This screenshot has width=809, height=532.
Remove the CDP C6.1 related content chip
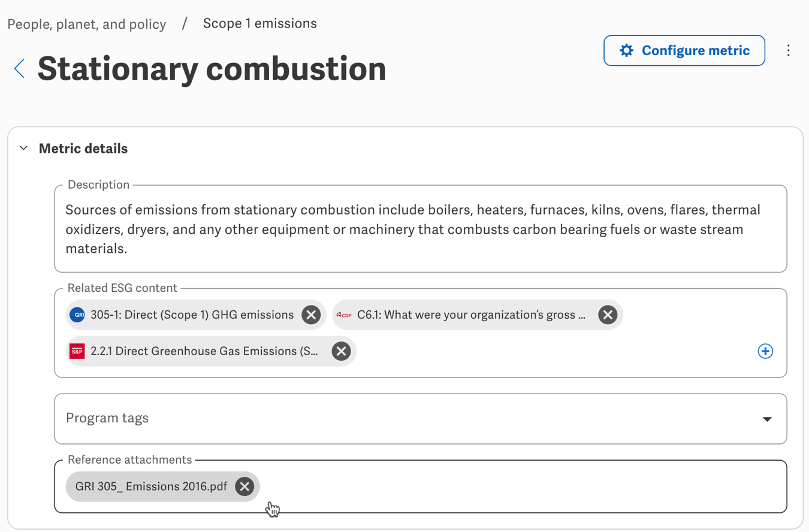pos(608,315)
